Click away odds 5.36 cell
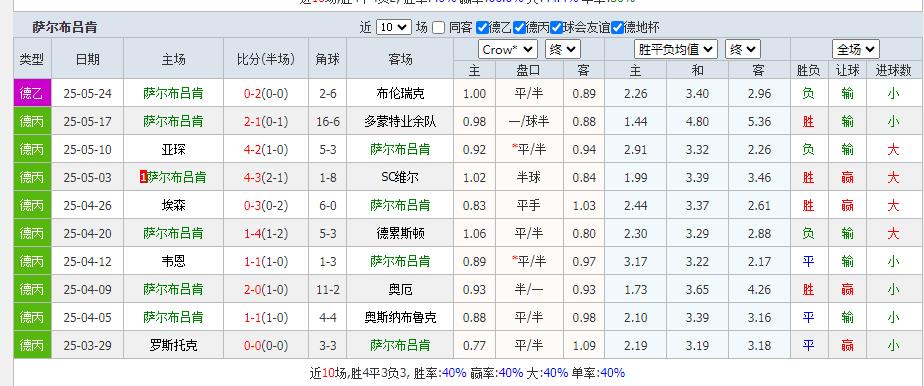Viewport: 924px width, 386px height. click(x=759, y=122)
